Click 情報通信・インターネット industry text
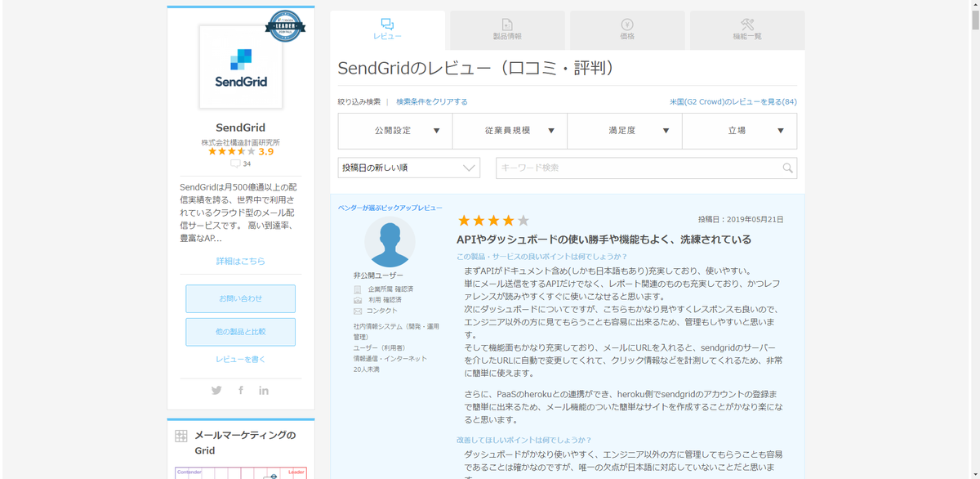This screenshot has height=479, width=980. [x=390, y=358]
